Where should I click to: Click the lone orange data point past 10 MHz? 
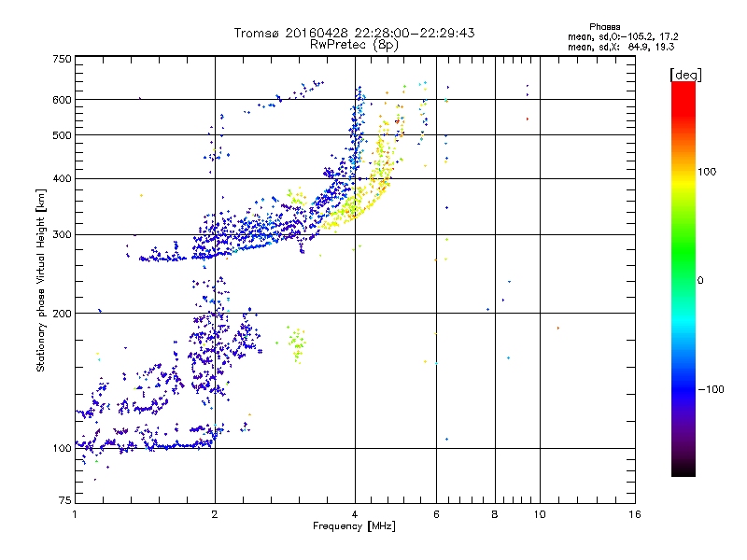point(557,329)
